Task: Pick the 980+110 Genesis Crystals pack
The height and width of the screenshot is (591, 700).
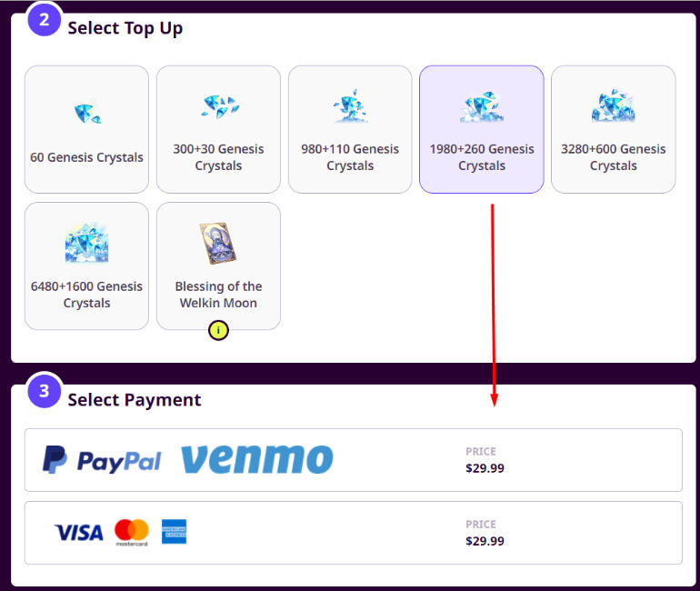Action: click(x=350, y=129)
